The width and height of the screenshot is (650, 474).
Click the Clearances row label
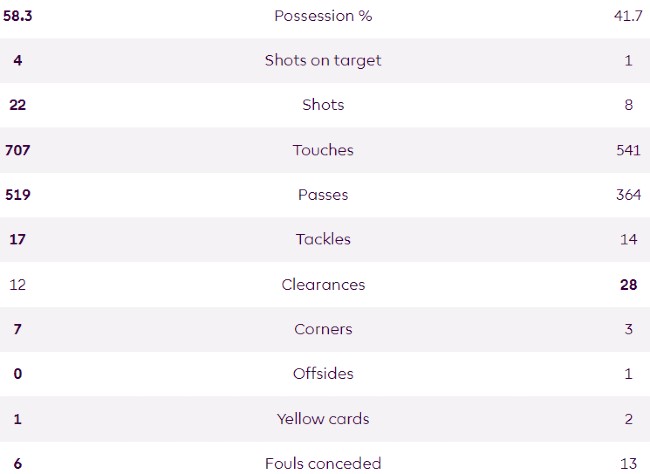click(323, 285)
